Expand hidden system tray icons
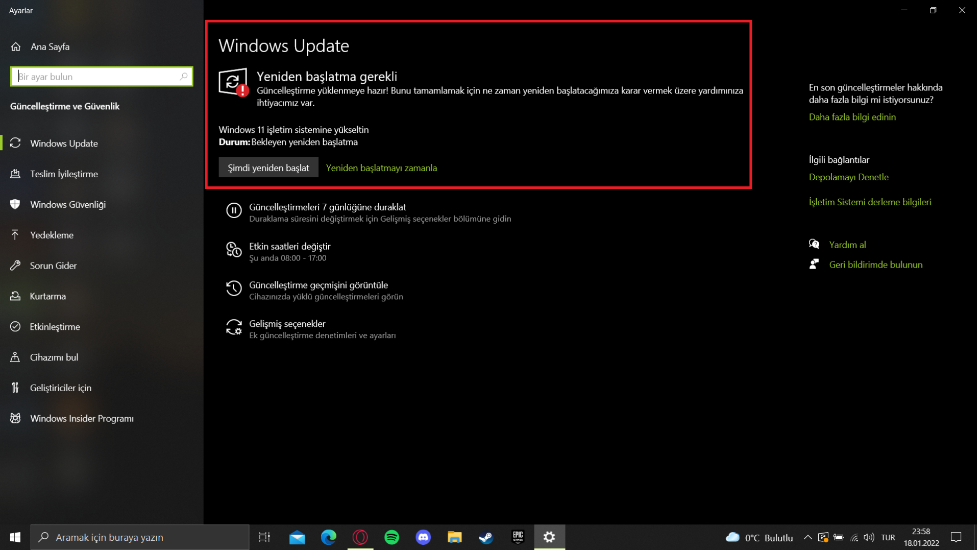980x551 pixels. click(x=810, y=538)
